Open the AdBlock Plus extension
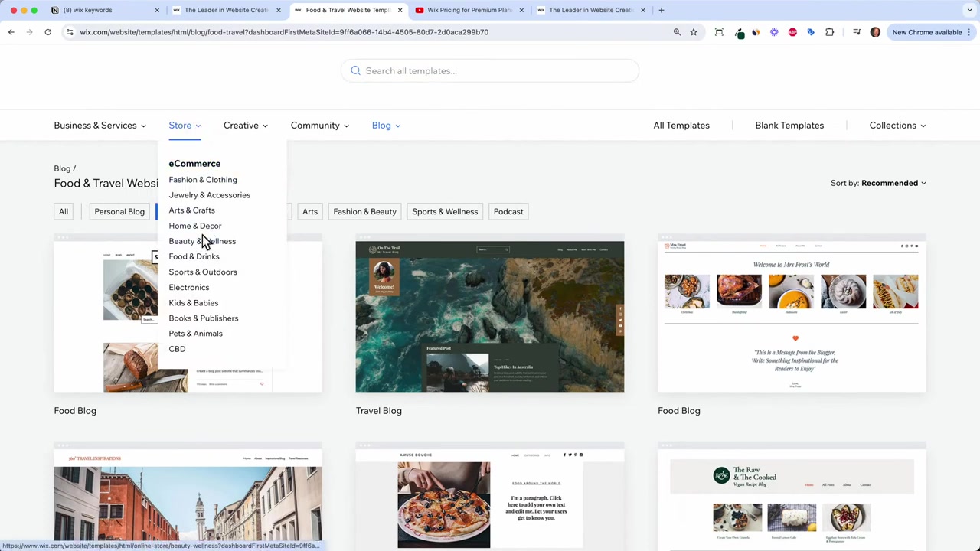 pos(792,32)
